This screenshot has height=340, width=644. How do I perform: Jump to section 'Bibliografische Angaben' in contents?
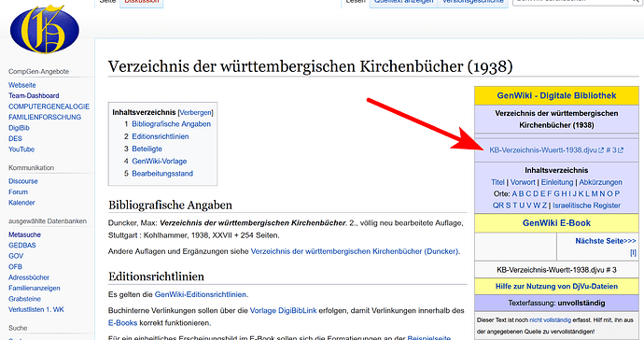coord(172,123)
